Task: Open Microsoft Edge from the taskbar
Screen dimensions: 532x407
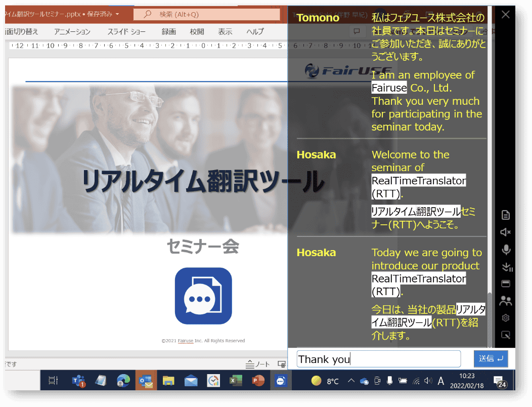Action: (x=123, y=381)
